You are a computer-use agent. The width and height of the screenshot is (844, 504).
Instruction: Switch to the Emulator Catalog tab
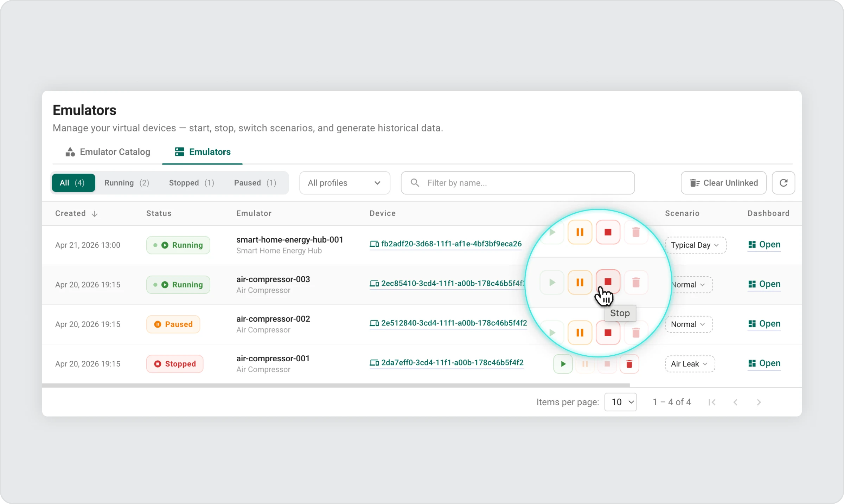pos(108,152)
